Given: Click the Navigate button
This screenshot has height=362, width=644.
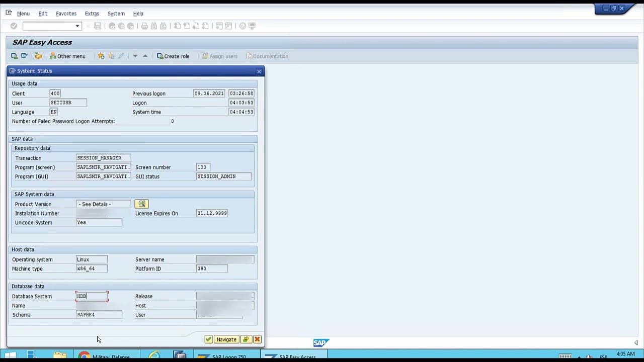Looking at the screenshot, I should pos(226,339).
